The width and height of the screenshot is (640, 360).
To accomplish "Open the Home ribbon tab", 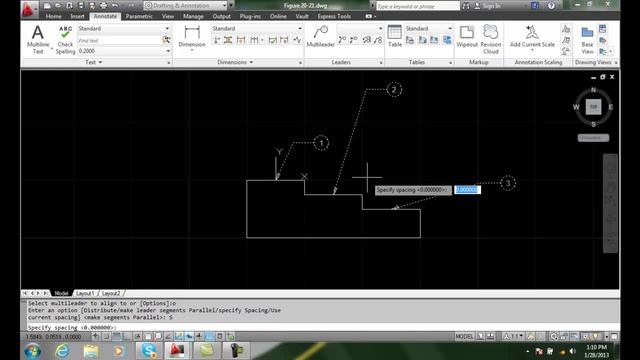I will point(53,16).
